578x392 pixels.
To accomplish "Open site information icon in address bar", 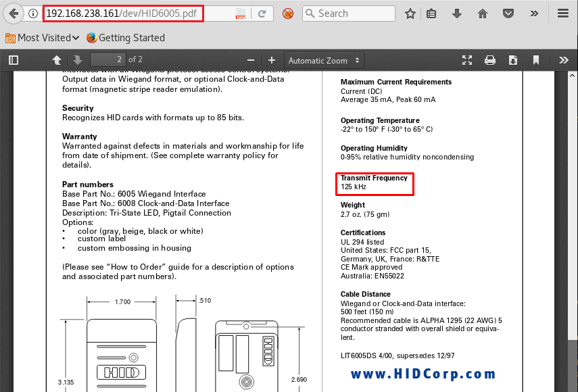I will (x=33, y=14).
